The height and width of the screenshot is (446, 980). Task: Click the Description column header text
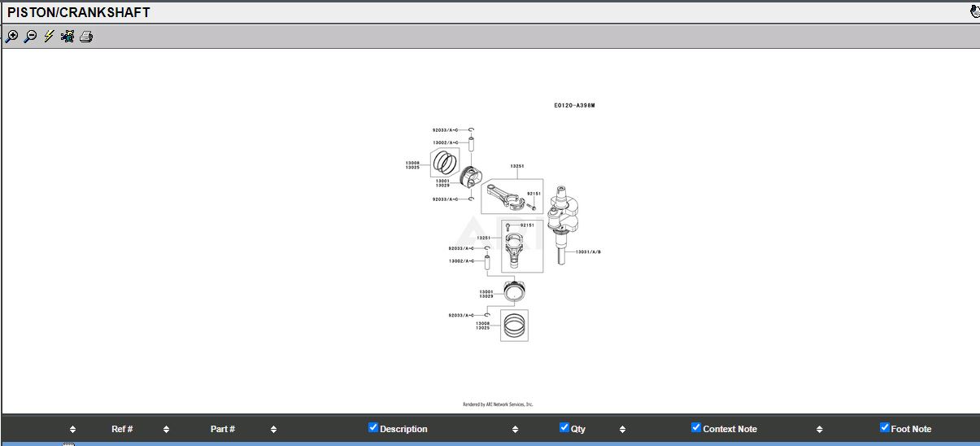pyautogui.click(x=403, y=429)
